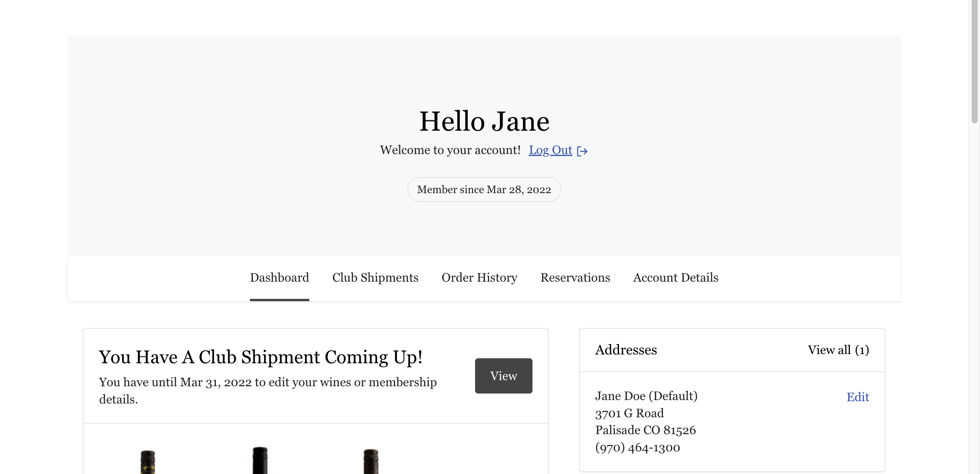This screenshot has width=980, height=474.
Task: Click the page vertical scrollbar thumb
Action: tap(975, 61)
